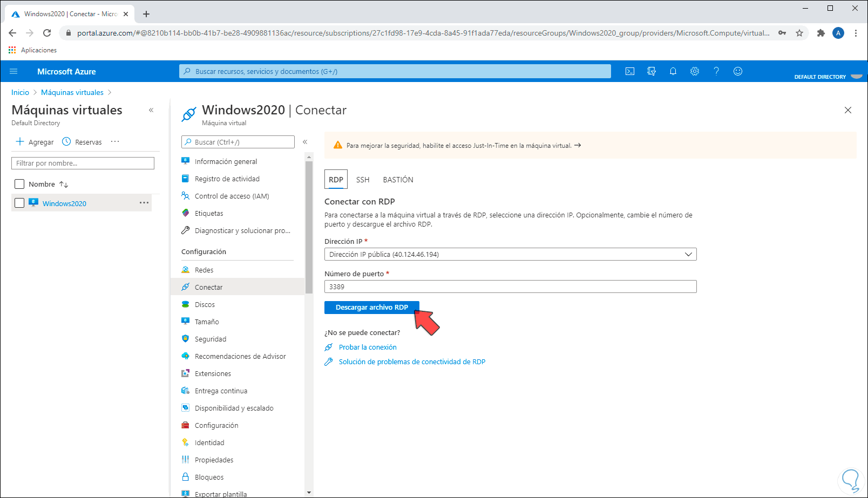This screenshot has height=498, width=868.
Task: Sort list by Nombre arrows
Action: pyautogui.click(x=64, y=185)
